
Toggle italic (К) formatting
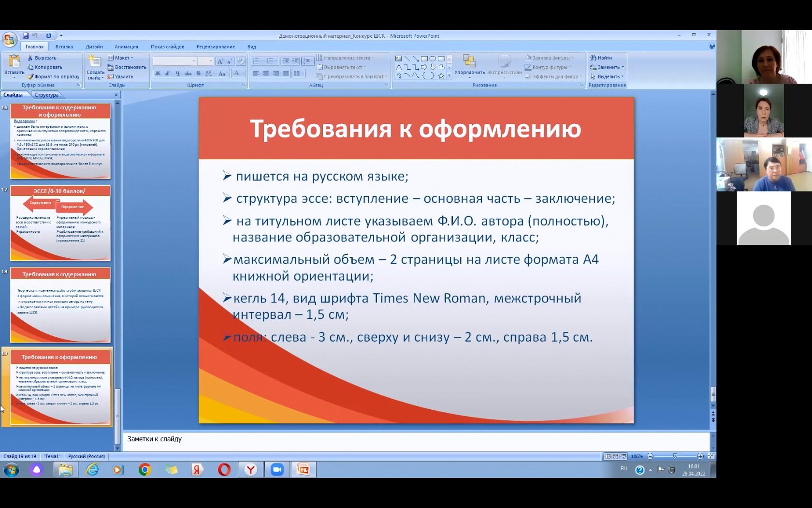(x=168, y=74)
